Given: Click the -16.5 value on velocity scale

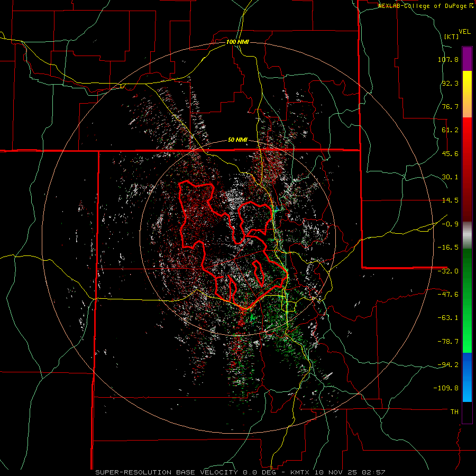Looking at the screenshot, I should coord(448,248).
